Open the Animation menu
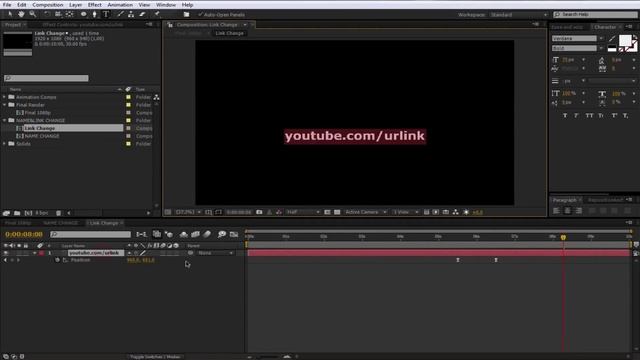The image size is (640, 360). coord(120,5)
